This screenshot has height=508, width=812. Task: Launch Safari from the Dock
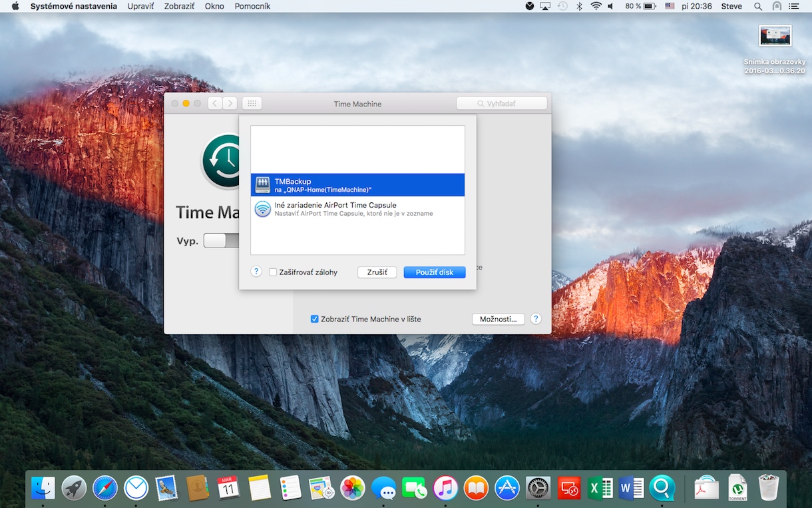click(105, 488)
